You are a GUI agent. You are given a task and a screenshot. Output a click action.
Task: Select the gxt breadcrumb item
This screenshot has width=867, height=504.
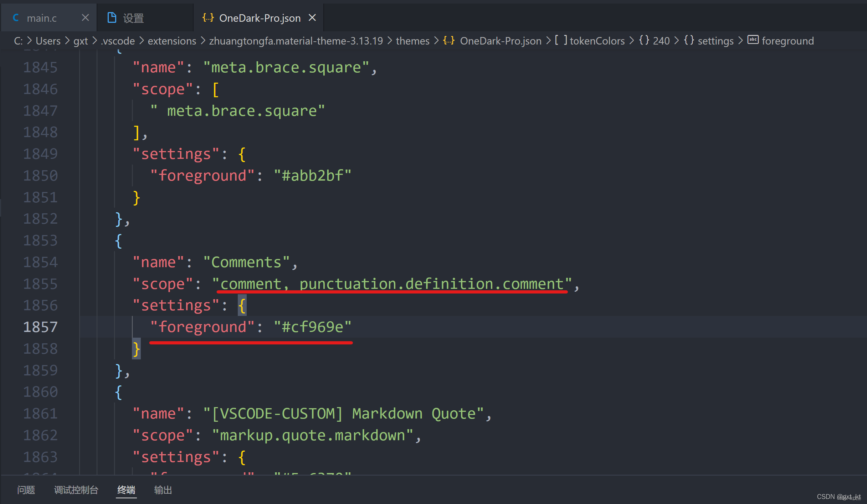(x=81, y=41)
